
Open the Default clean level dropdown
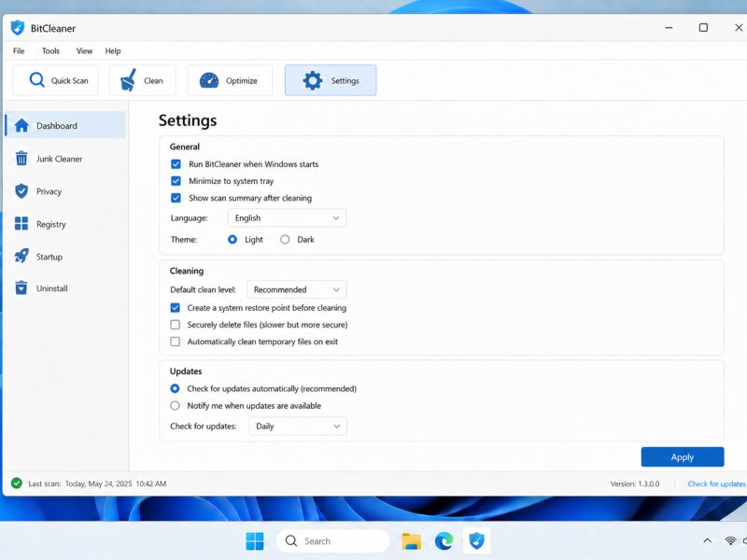point(296,289)
